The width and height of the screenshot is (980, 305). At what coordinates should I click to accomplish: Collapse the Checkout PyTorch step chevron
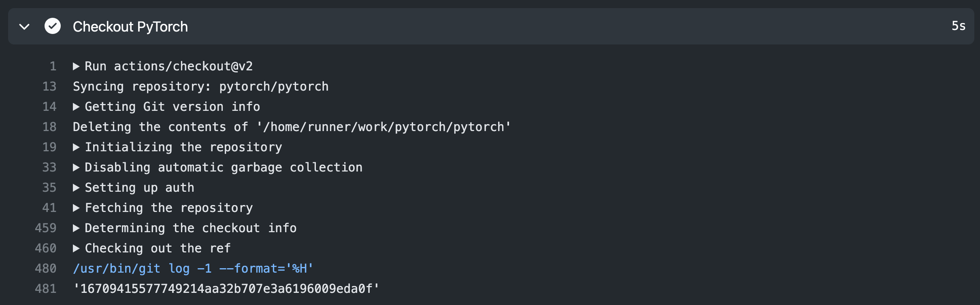(24, 27)
